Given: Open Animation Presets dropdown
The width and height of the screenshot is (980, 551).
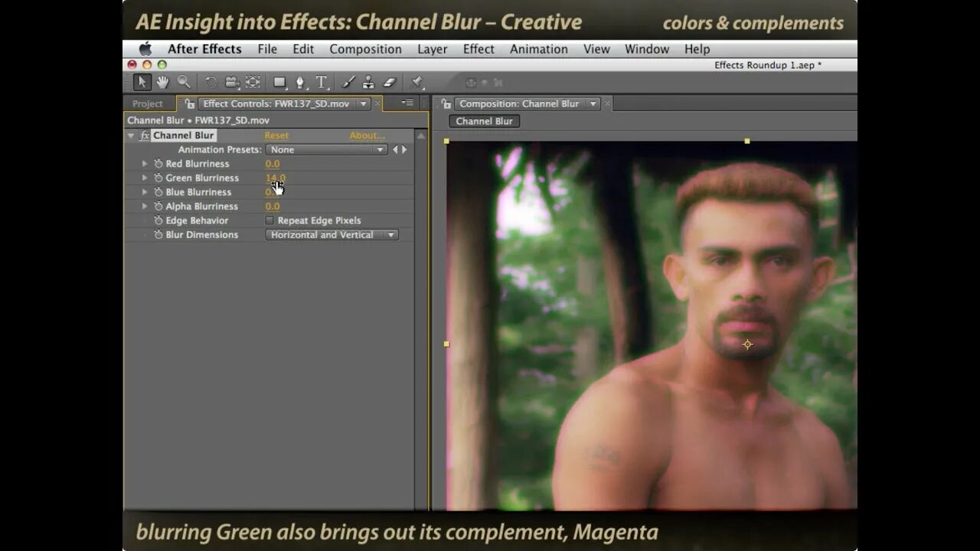Looking at the screenshot, I should pyautogui.click(x=326, y=150).
